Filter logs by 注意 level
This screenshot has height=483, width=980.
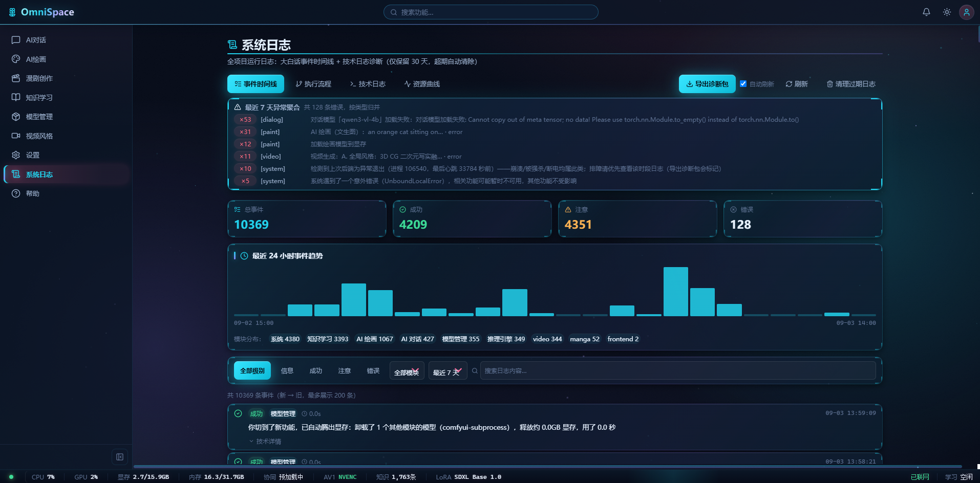click(345, 370)
